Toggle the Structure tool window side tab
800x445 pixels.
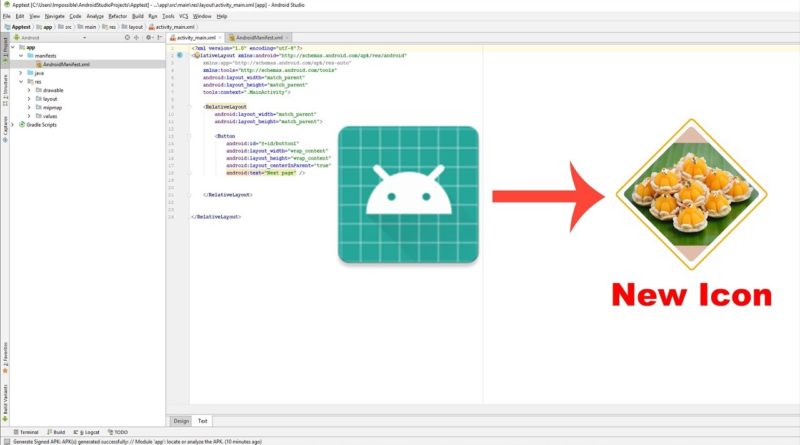(x=5, y=90)
